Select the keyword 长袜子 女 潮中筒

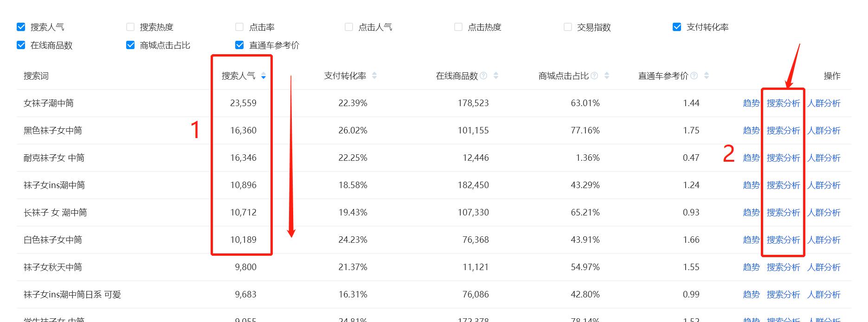55,212
